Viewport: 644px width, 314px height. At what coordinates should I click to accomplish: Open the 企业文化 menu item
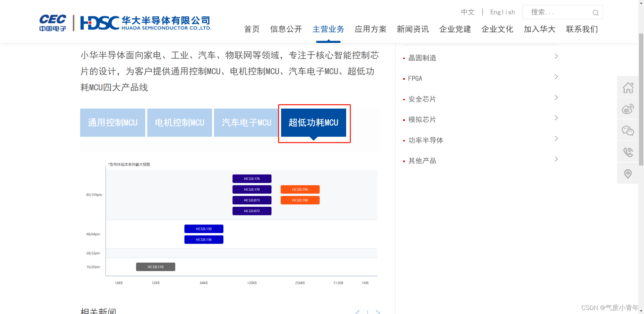coord(497,29)
